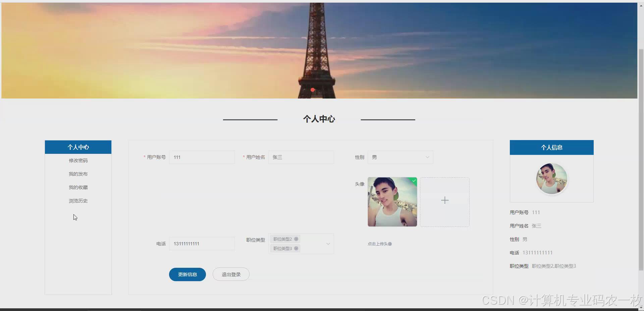The height and width of the screenshot is (311, 644).
Task: Select the 个人中心 sidebar header
Action: coord(78,147)
